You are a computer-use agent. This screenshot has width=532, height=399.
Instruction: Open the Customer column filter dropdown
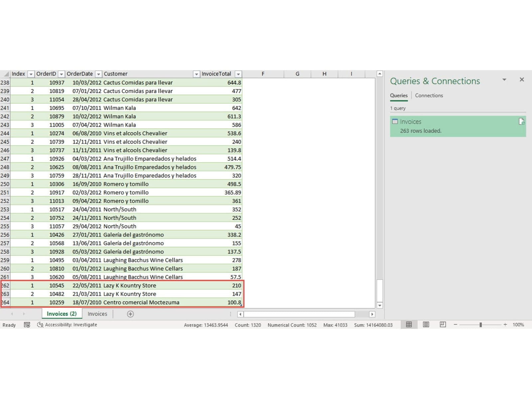[x=196, y=74]
